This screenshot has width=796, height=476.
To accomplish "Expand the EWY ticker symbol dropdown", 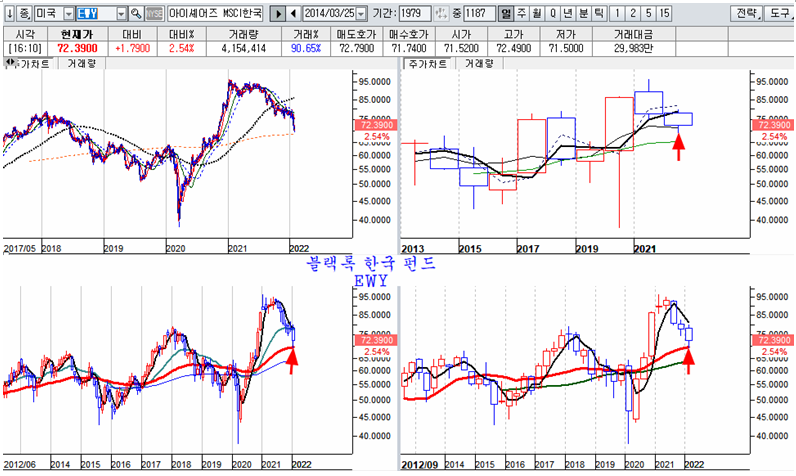I will pyautogui.click(x=121, y=14).
